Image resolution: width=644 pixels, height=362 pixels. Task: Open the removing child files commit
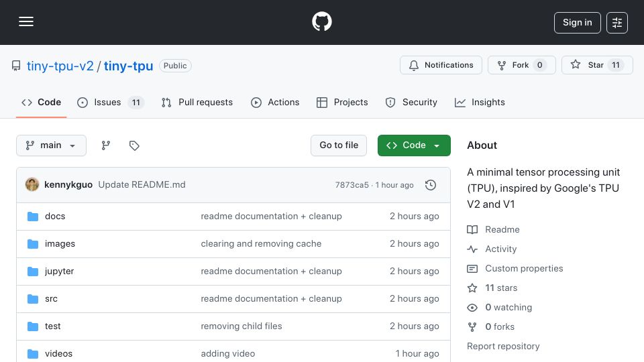[x=241, y=326]
